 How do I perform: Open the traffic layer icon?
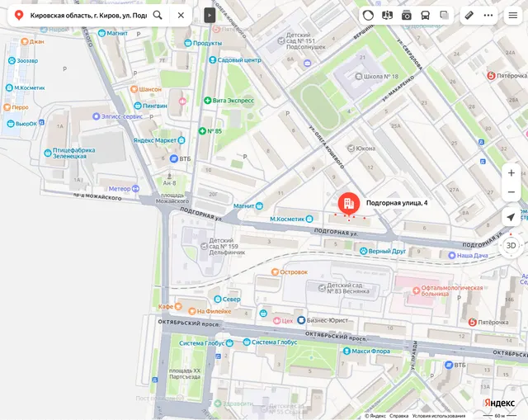point(368,15)
